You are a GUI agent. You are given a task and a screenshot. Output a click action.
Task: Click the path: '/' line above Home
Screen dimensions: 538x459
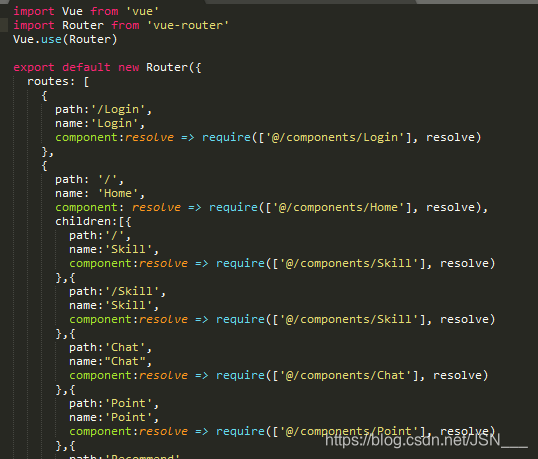click(89, 179)
